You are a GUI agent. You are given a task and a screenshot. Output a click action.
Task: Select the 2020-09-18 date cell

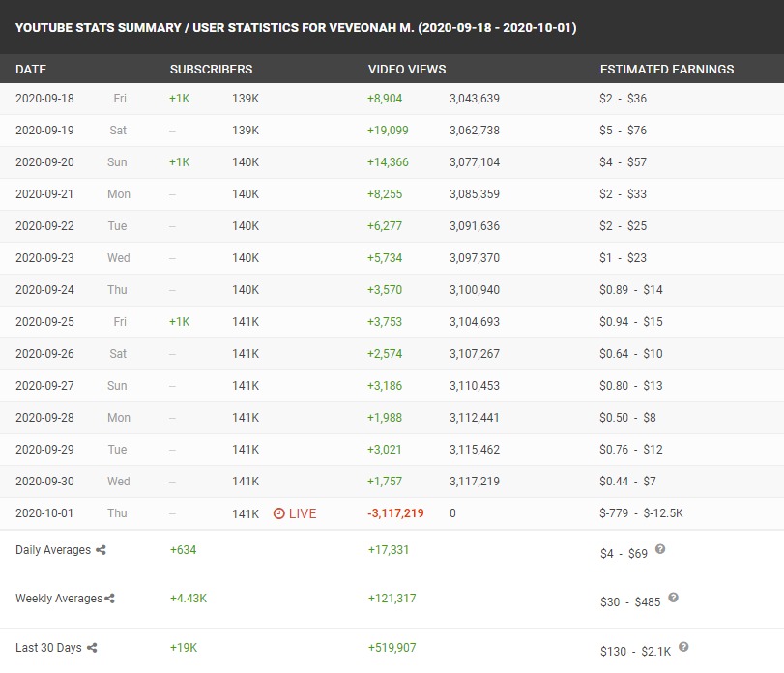pyautogui.click(x=44, y=99)
